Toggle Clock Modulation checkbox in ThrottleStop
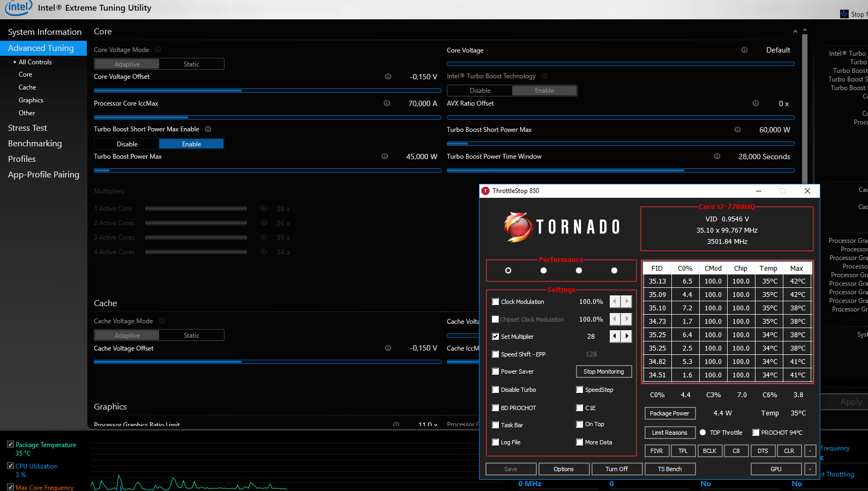The image size is (868, 491). coord(496,302)
